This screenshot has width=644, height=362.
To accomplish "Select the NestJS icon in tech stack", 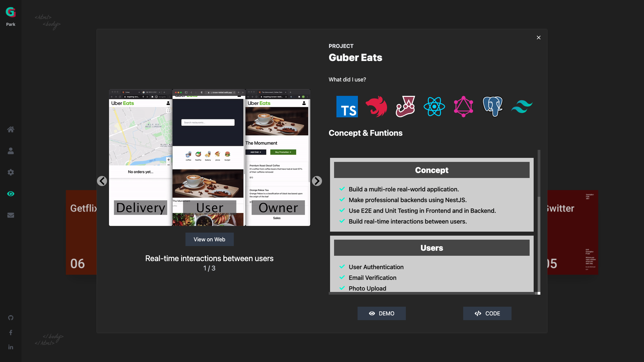I will point(376,106).
